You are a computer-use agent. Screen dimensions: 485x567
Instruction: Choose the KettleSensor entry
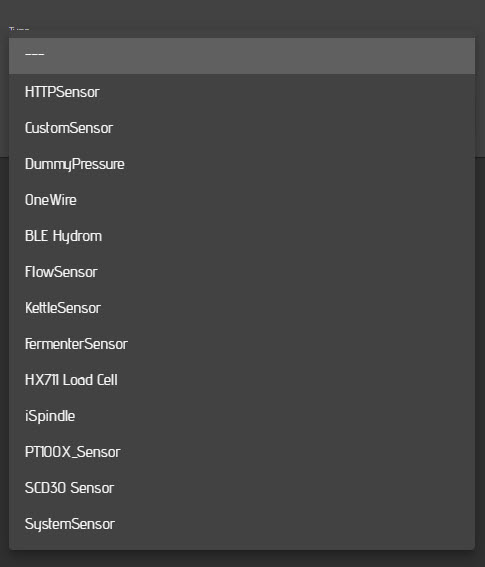tap(242, 308)
